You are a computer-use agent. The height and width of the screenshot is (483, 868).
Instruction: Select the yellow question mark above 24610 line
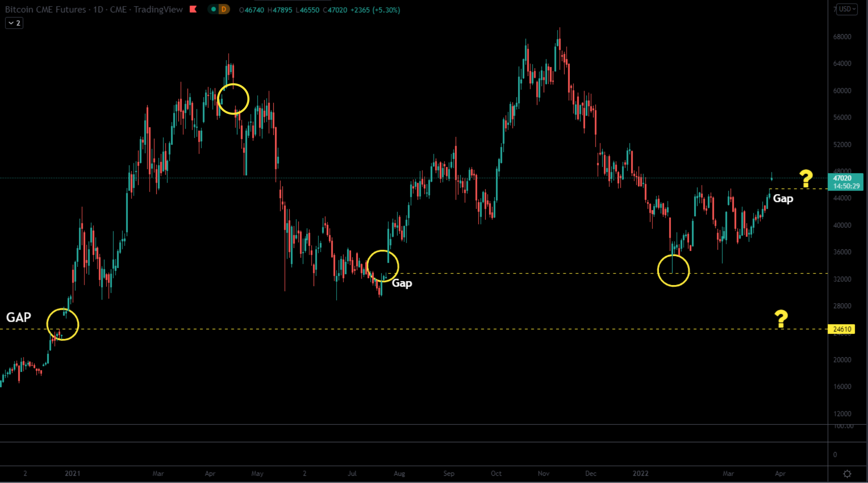(x=781, y=318)
